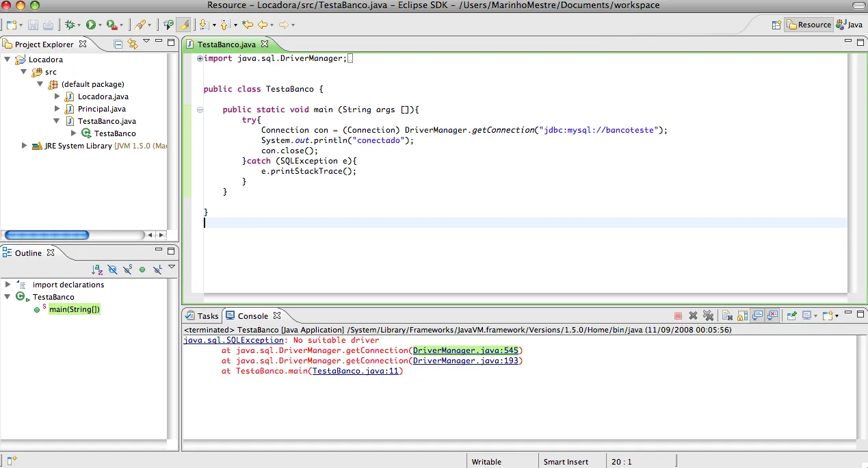Toggle Hide Fields filter in Outline
Screen dimensions: 868x468
click(x=112, y=270)
